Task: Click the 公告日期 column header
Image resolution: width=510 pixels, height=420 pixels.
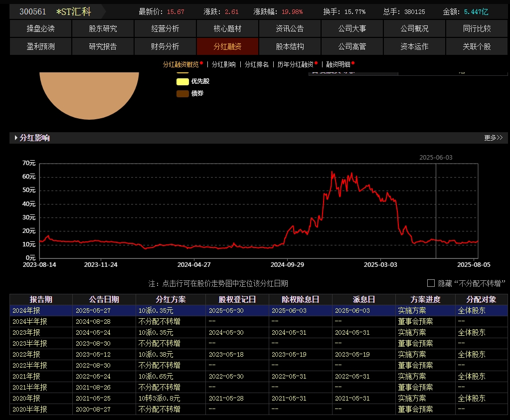Action: point(104,299)
